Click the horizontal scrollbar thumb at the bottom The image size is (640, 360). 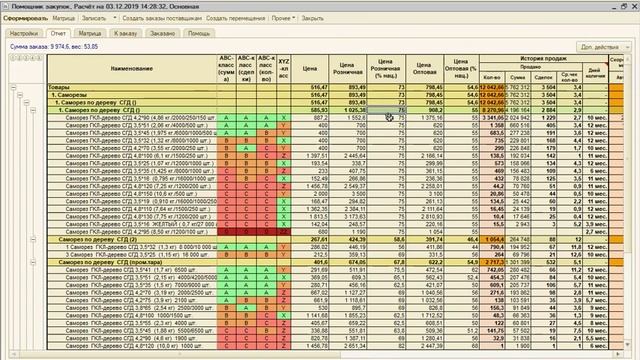[x=180, y=354]
